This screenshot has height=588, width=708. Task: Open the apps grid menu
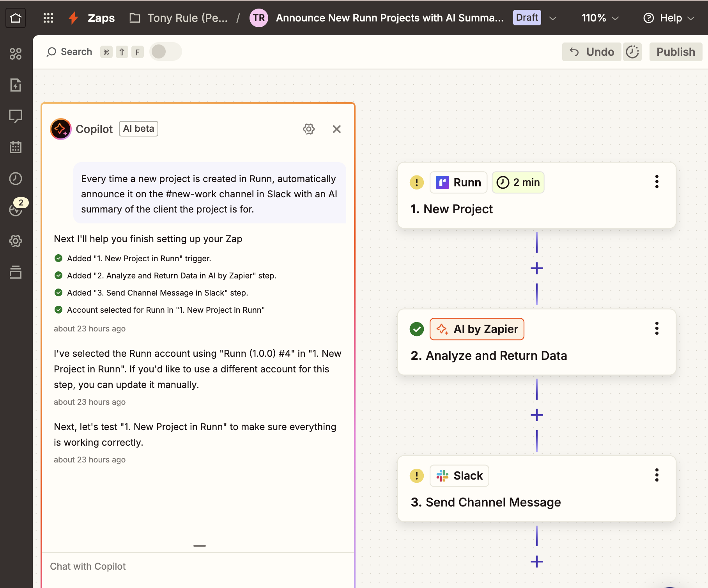pos(48,18)
